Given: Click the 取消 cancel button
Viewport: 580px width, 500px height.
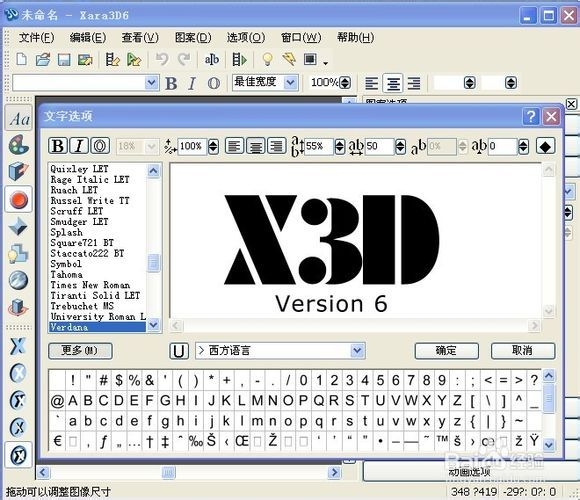Looking at the screenshot, I should pos(523,351).
